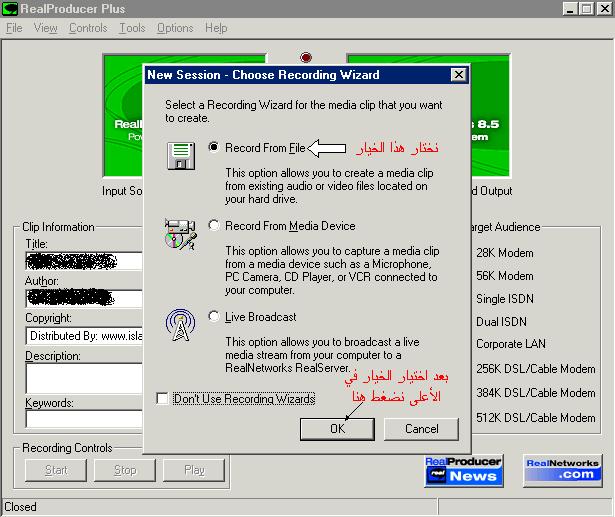Minimize the RealProducer Plus window
Screen dimensions: 615x517
coord(570,9)
